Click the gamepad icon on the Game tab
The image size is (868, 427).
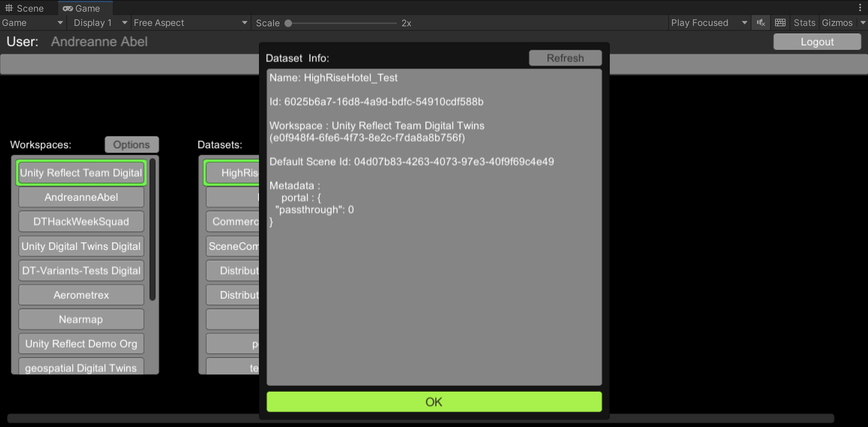point(67,8)
